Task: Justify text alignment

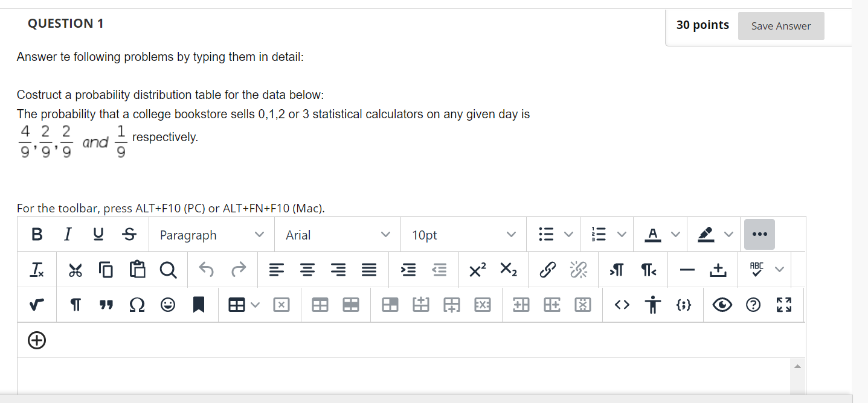Action: [369, 271]
